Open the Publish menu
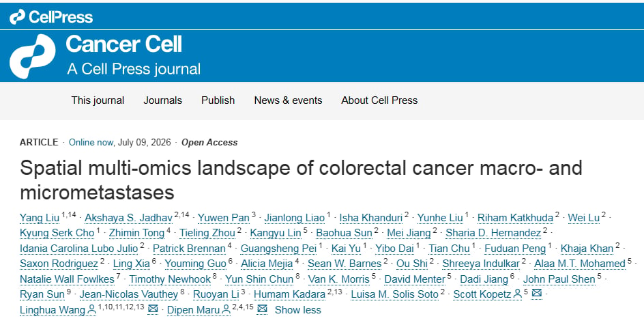644x323 pixels. (218, 100)
